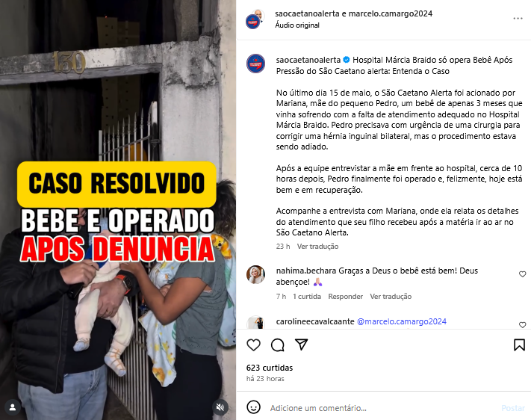Image resolution: width=531 pixels, height=420 pixels.
Task: Like the post with the heart icon
Action: tap(253, 345)
